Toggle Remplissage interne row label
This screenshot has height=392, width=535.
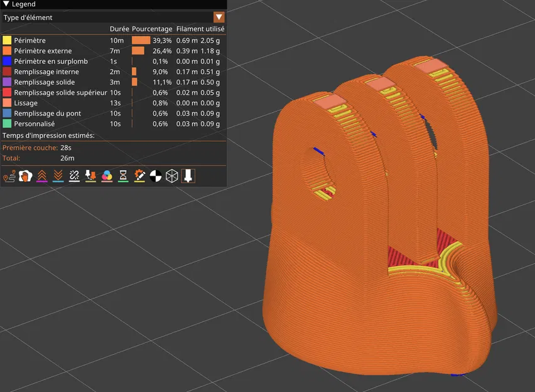coord(46,72)
